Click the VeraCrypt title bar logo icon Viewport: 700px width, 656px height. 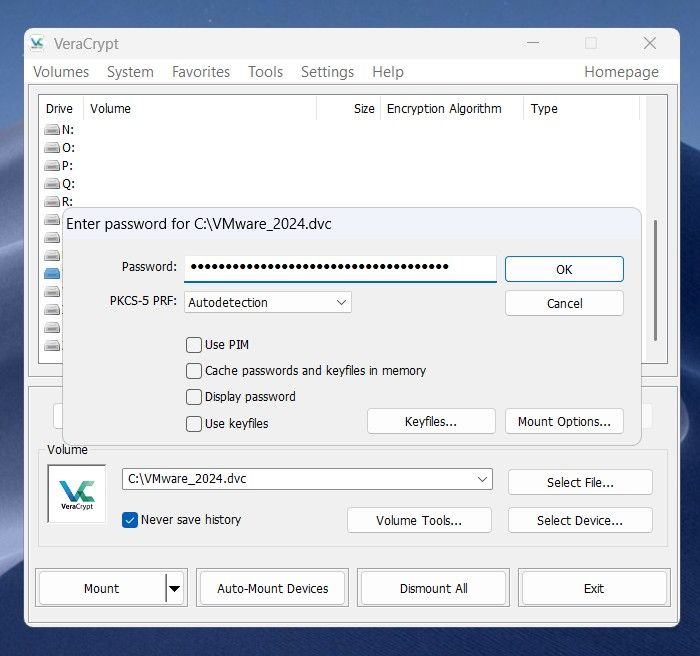click(x=37, y=43)
